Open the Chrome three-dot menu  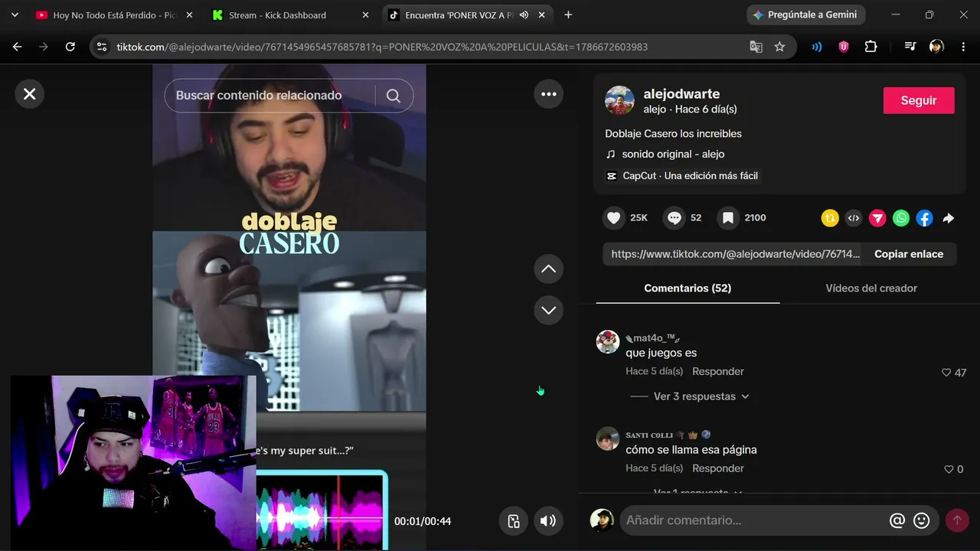962,47
